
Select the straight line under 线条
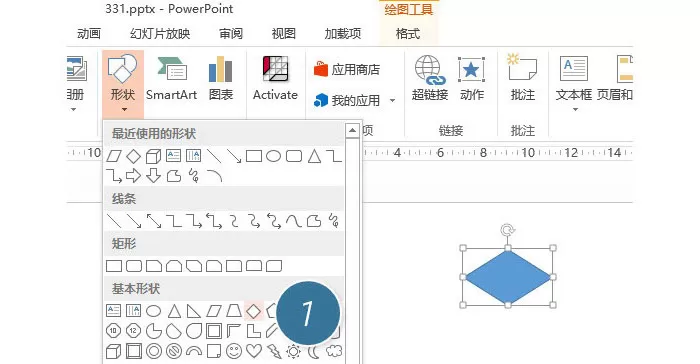pyautogui.click(x=114, y=221)
